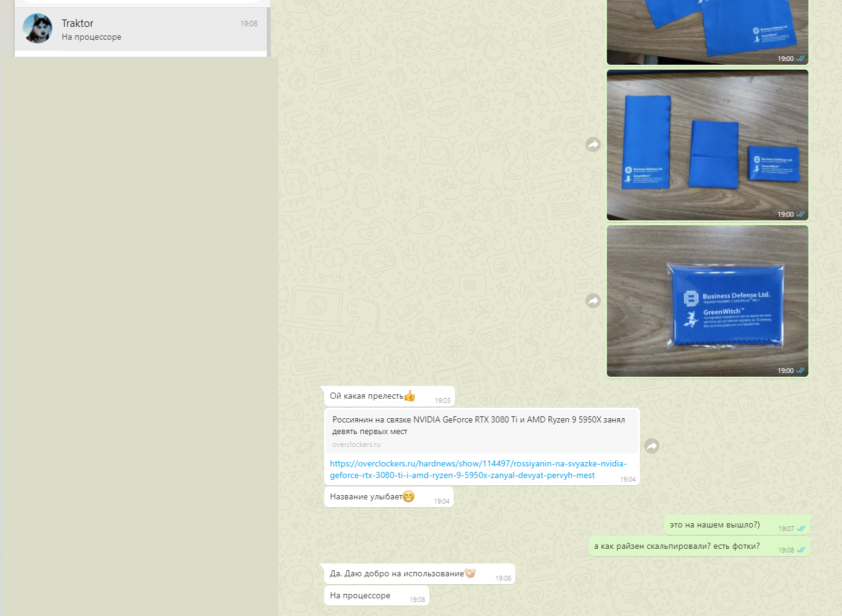Click the 19:08 timestamp in Traktor chat row

pos(249,24)
